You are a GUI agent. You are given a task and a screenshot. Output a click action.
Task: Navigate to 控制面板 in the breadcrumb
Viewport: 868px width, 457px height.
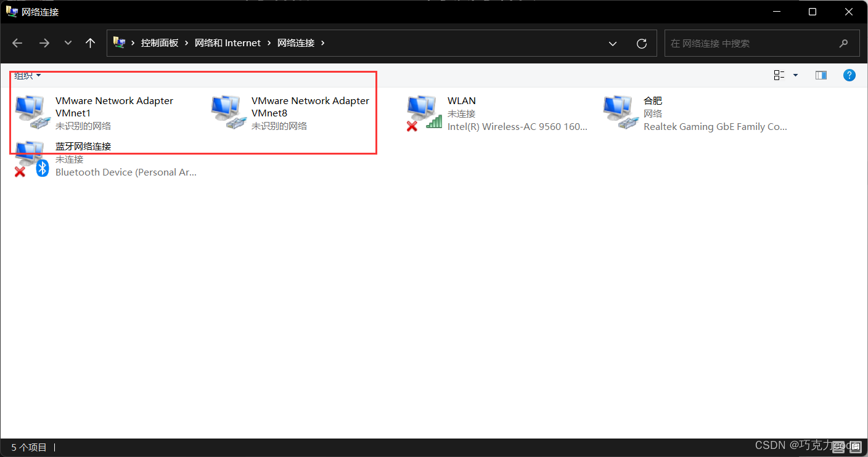[x=160, y=43]
